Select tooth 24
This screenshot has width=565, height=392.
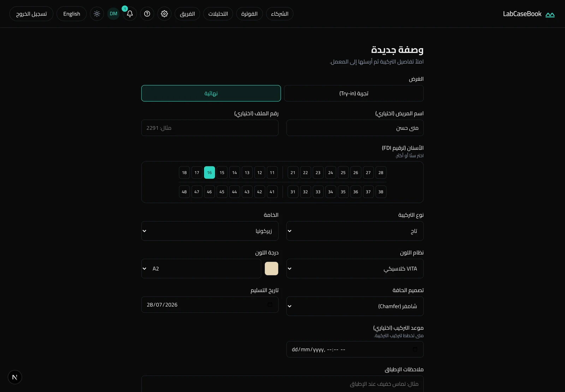(331, 173)
